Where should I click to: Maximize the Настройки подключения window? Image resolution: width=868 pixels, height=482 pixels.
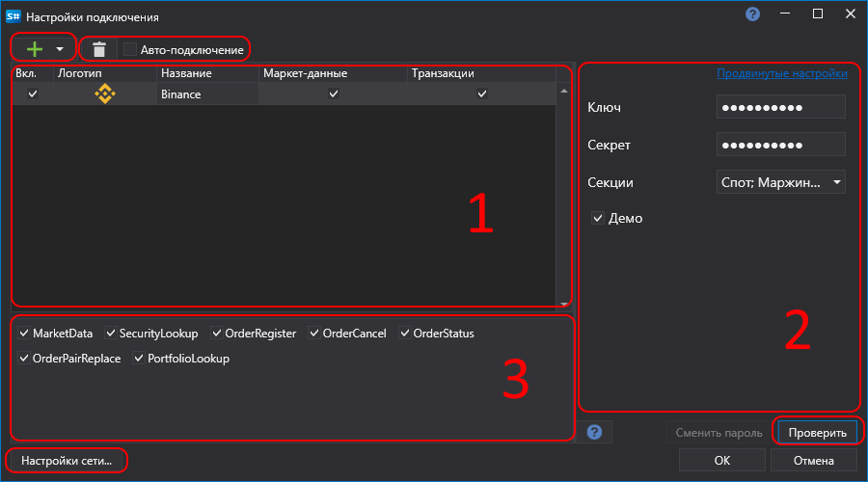point(818,13)
